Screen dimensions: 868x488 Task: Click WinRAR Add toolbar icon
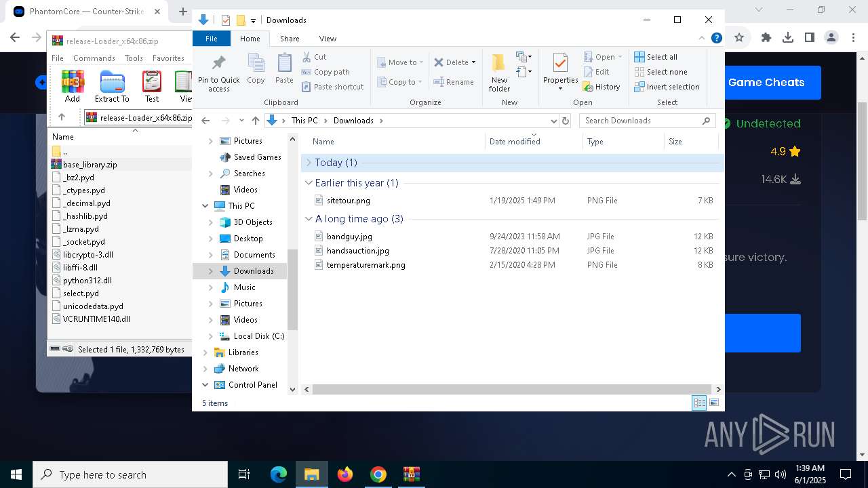point(73,87)
